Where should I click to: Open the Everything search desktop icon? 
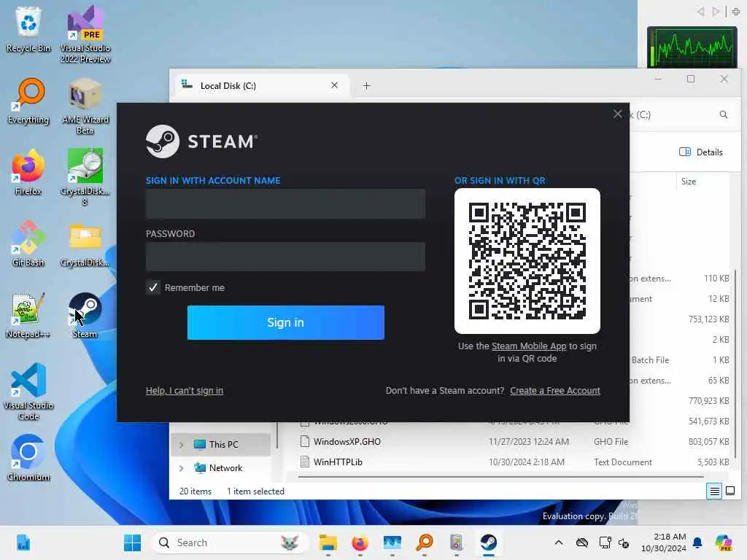(x=28, y=101)
